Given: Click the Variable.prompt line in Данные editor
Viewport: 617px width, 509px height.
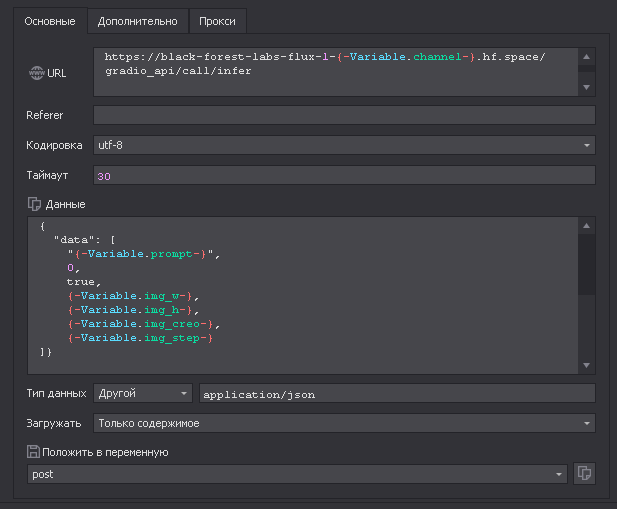Looking at the screenshot, I should (x=143, y=254).
